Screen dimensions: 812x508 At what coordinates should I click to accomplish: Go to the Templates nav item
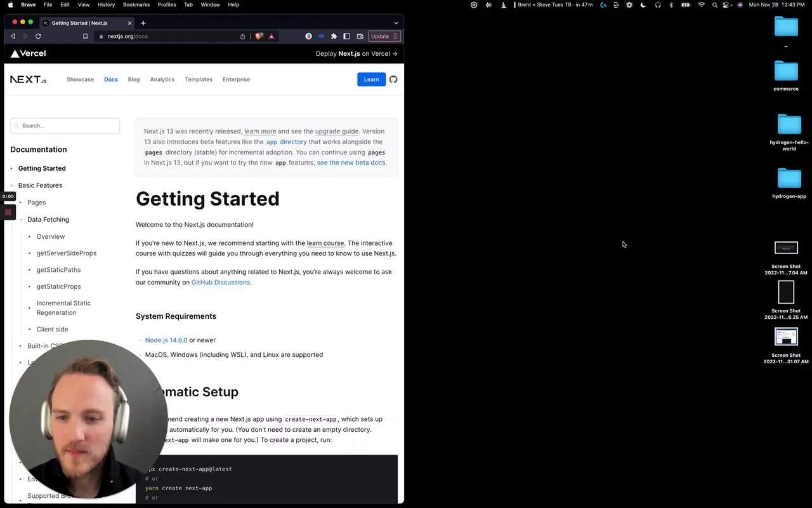[x=199, y=79]
